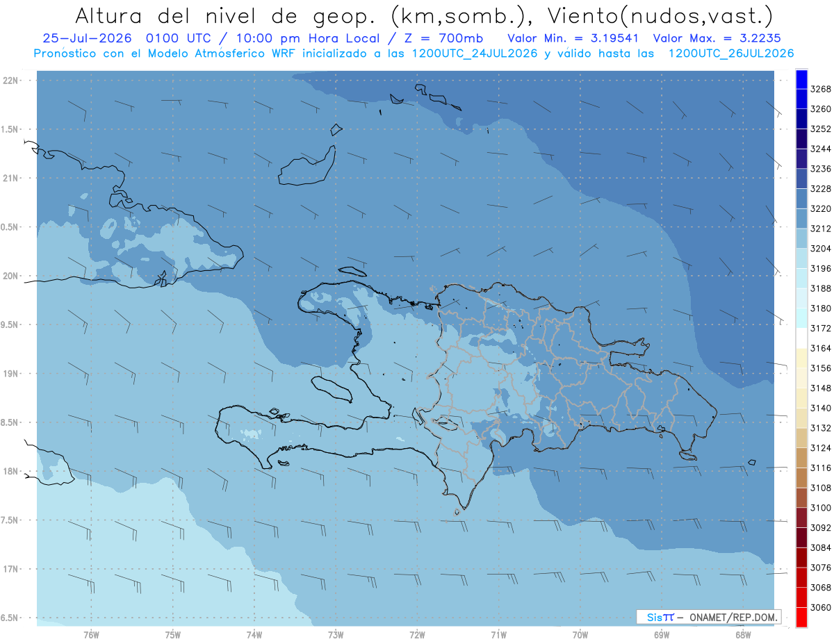834x644 pixels.
Task: Click the '20N' latitude label
Action: tap(10, 276)
